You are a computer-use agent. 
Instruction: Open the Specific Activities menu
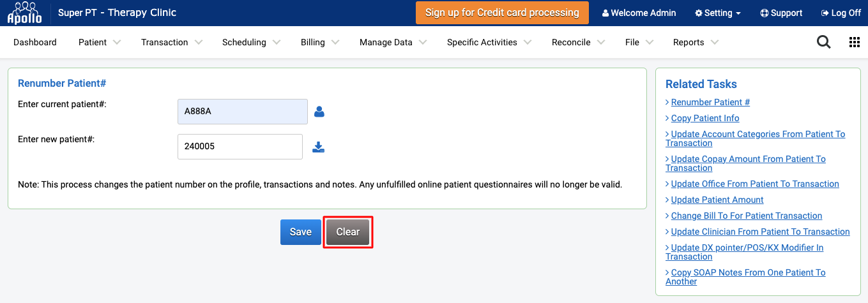click(489, 42)
